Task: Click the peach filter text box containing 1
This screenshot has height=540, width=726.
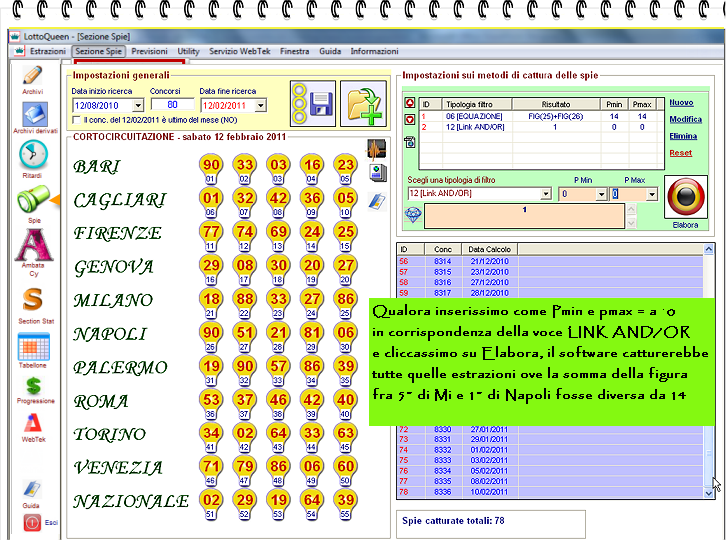Action: (x=524, y=216)
